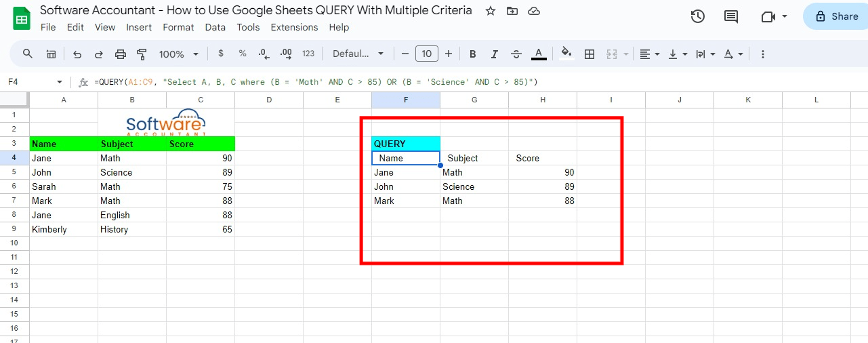Select the cell containing English
Screen dimensions: 868x343
[132, 215]
